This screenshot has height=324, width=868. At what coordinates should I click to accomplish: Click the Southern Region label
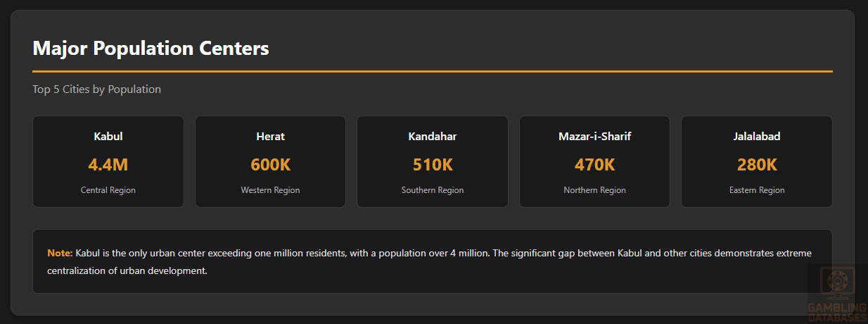pyautogui.click(x=433, y=190)
